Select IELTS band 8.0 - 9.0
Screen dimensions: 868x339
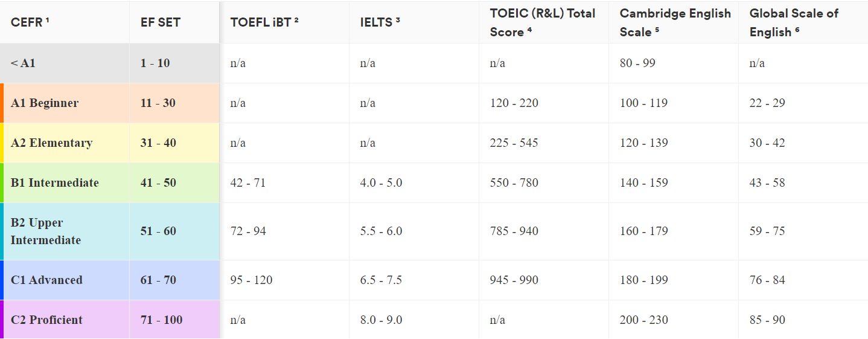pyautogui.click(x=381, y=320)
